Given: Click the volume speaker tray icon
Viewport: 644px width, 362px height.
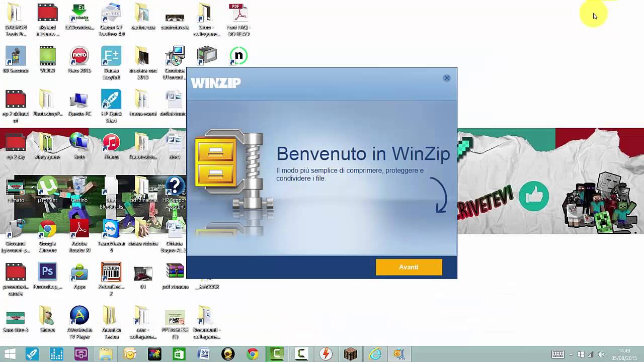Looking at the screenshot, I should (x=601, y=354).
